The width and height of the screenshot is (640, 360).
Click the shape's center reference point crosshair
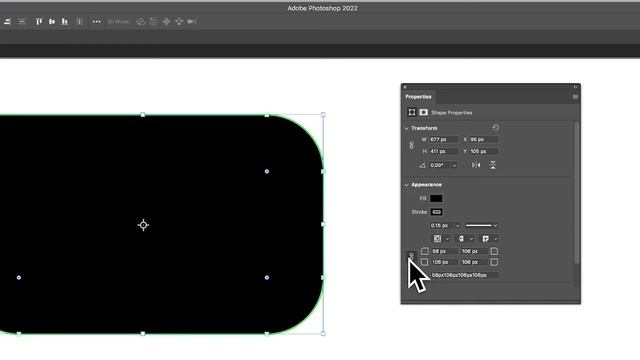coord(143,225)
